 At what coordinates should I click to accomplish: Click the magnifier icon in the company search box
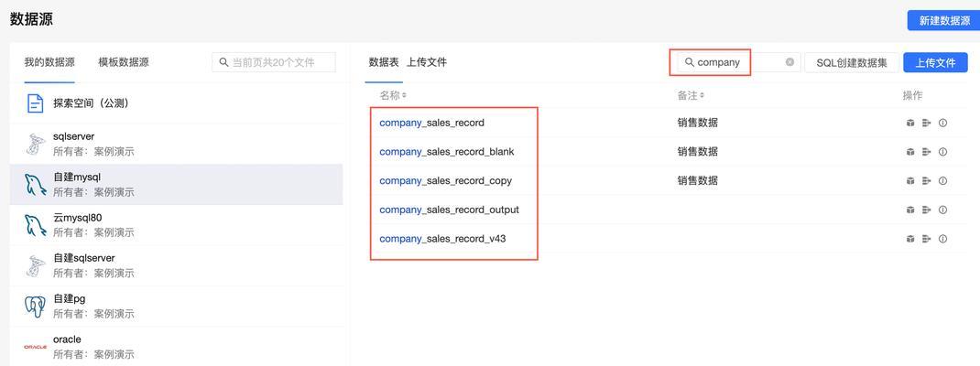click(x=690, y=62)
